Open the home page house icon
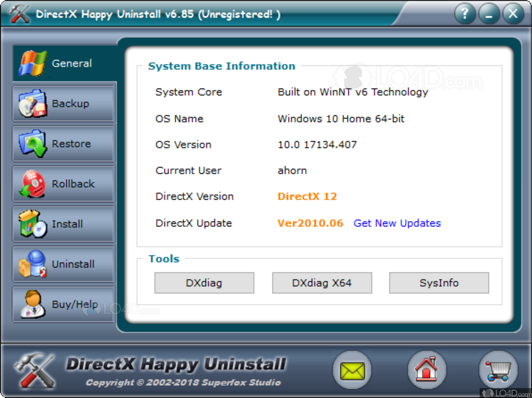This screenshot has height=398, width=532. pyautogui.click(x=427, y=370)
